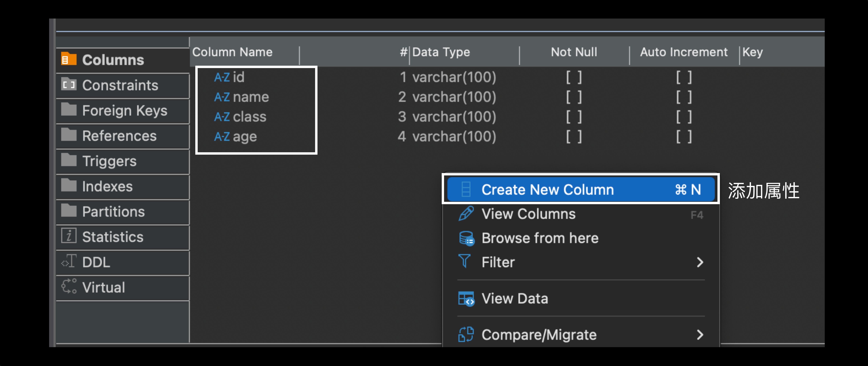The width and height of the screenshot is (868, 366).
Task: Toggle Not Null checkbox for age column
Action: tap(574, 137)
